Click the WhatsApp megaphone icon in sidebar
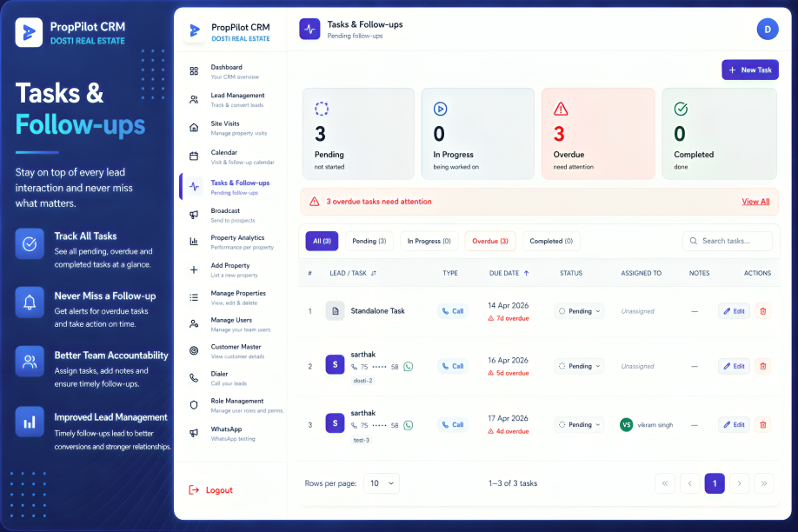This screenshot has width=798, height=532. click(x=194, y=433)
